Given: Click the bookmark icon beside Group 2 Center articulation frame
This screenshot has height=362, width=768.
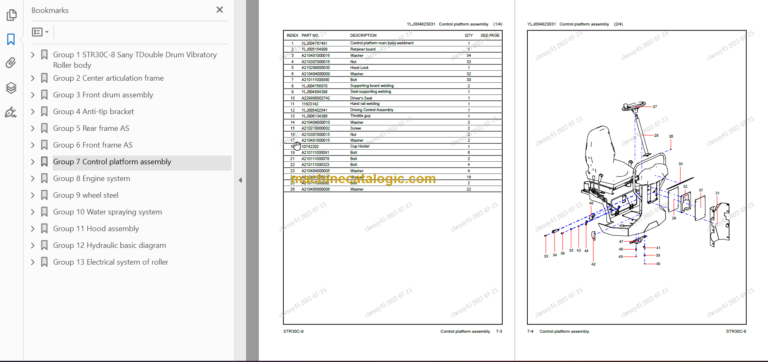Looking at the screenshot, I should [44, 78].
